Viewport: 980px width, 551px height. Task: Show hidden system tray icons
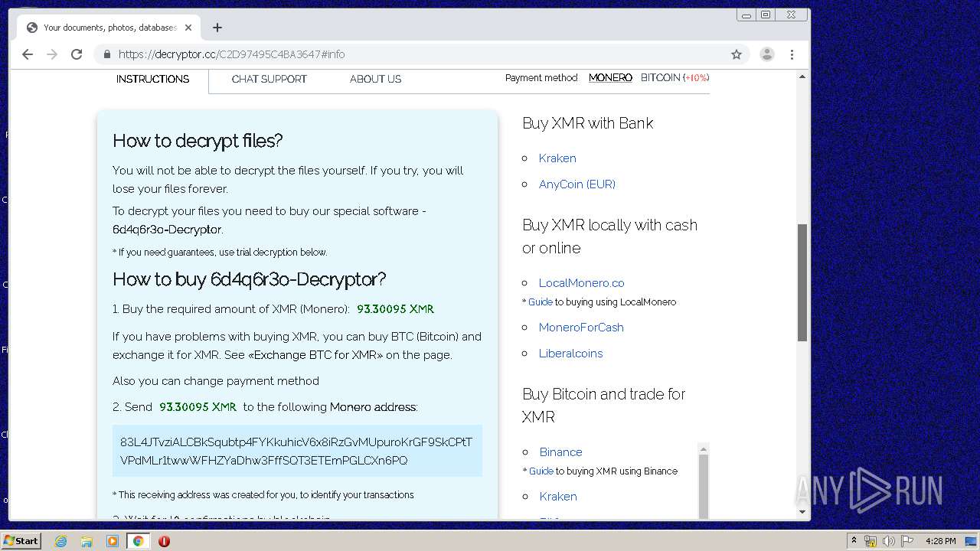[x=854, y=541]
